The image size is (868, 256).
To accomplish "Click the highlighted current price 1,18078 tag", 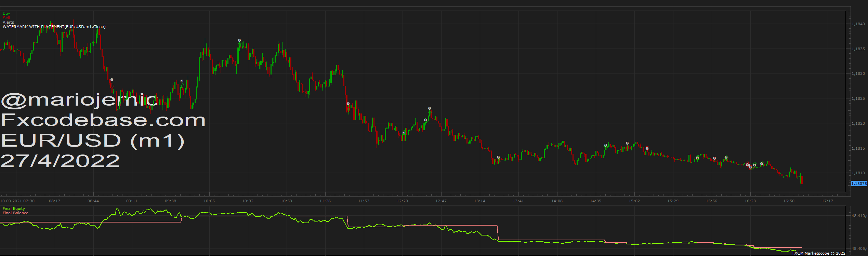I will [x=859, y=184].
